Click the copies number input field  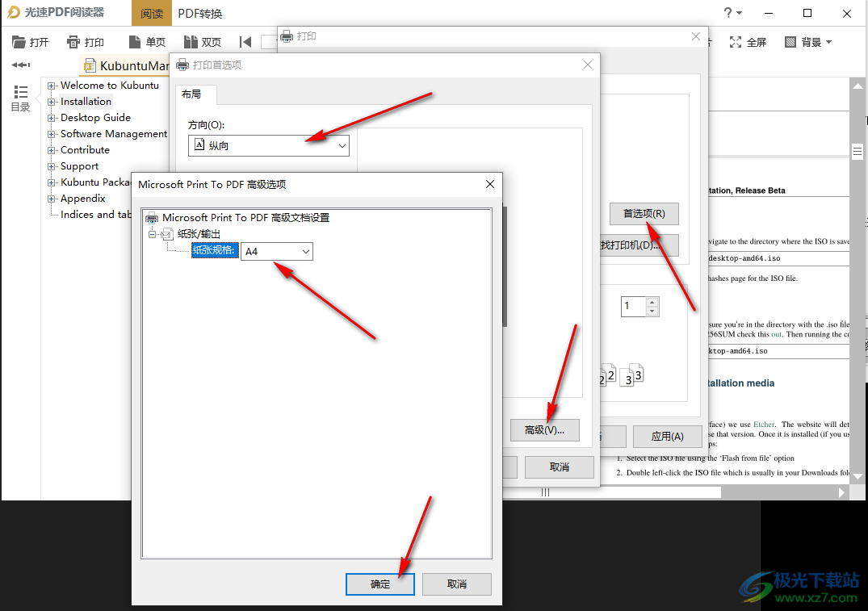[x=634, y=306]
